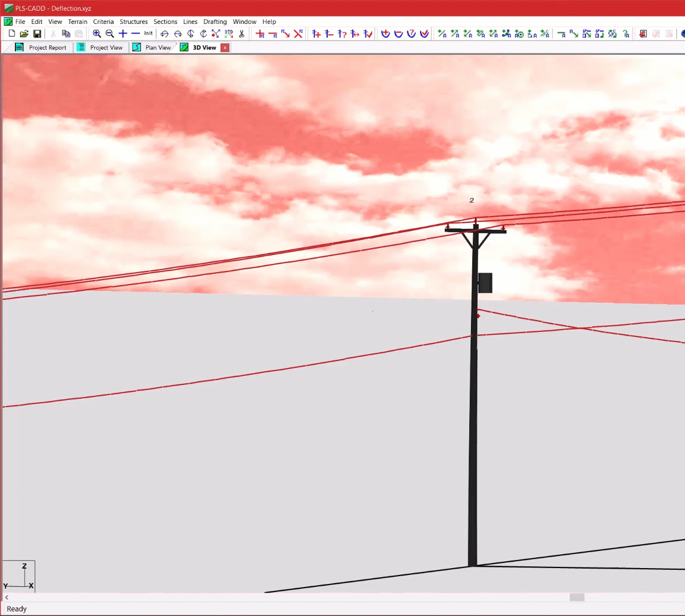Add a PI point with the +PI tool
The height and width of the screenshot is (616, 685).
260,34
